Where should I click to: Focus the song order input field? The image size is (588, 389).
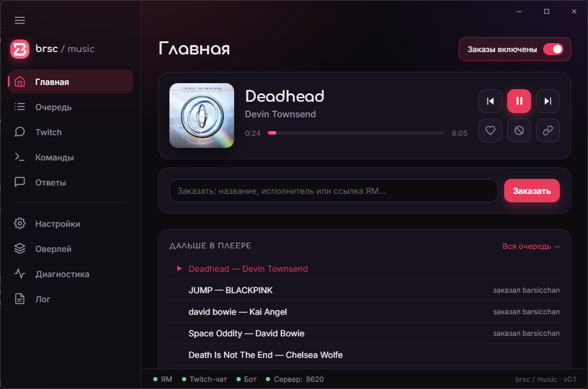pyautogui.click(x=334, y=191)
